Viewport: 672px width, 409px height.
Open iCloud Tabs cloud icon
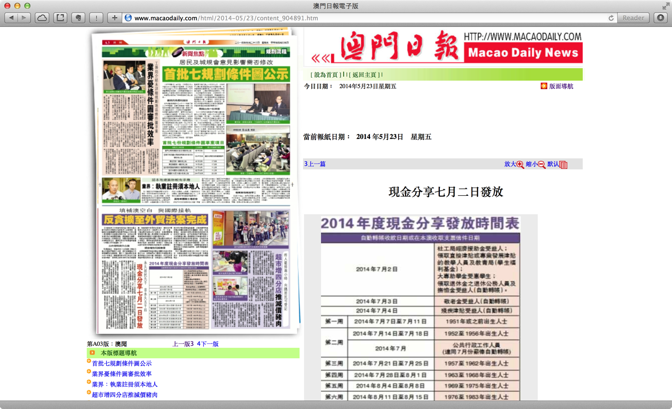click(x=42, y=18)
